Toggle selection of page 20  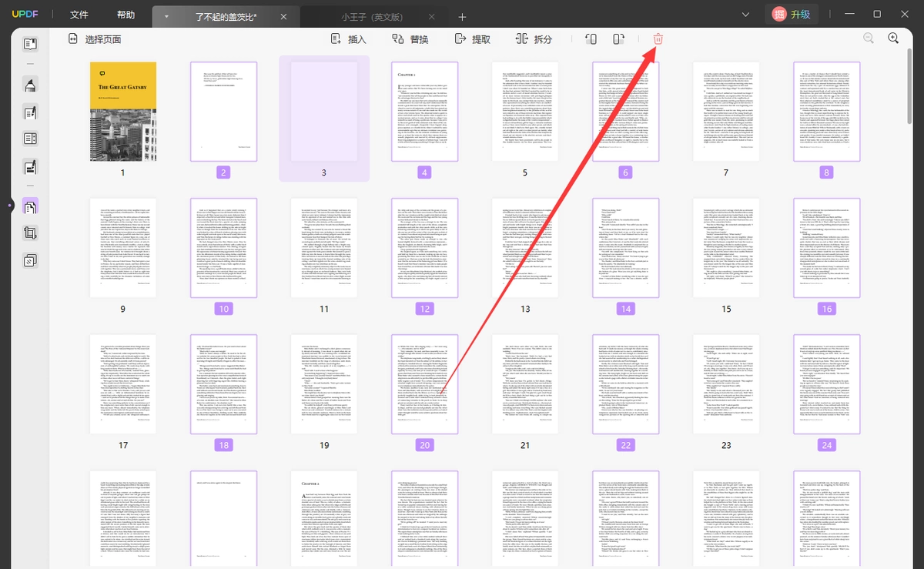point(424,384)
